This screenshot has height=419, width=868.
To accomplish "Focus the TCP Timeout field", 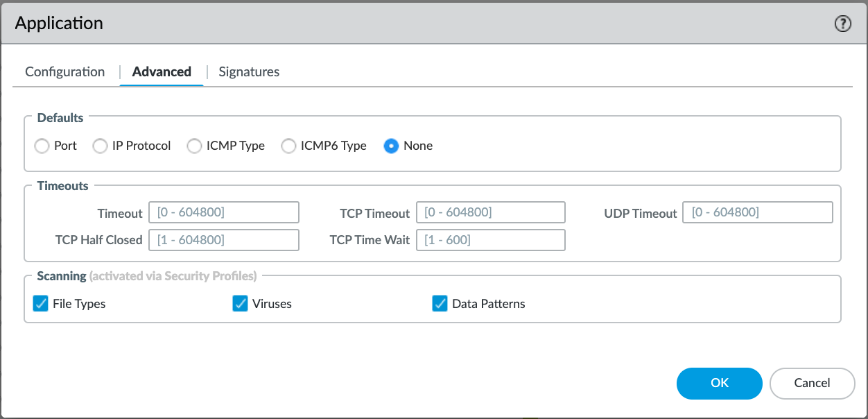I will (x=491, y=212).
